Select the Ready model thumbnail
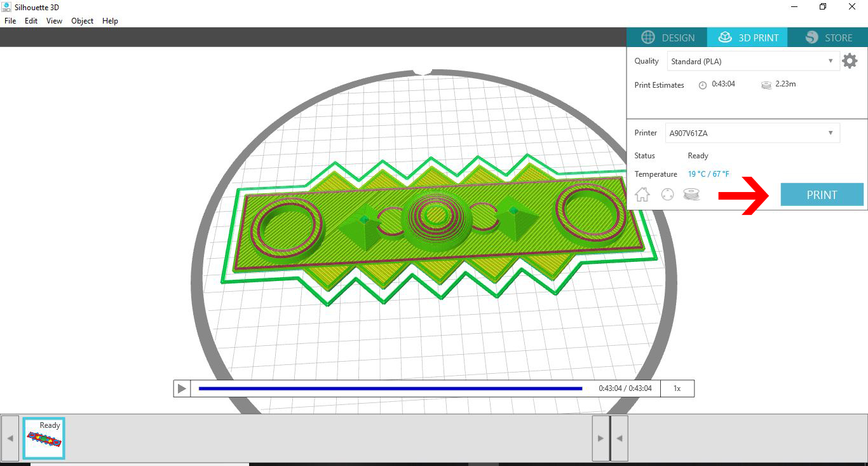The image size is (868, 466). [44, 438]
